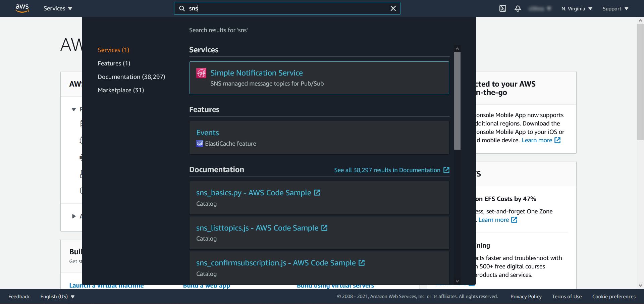644x304 pixels.
Task: Open the Terms of Use link
Action: coord(567,297)
